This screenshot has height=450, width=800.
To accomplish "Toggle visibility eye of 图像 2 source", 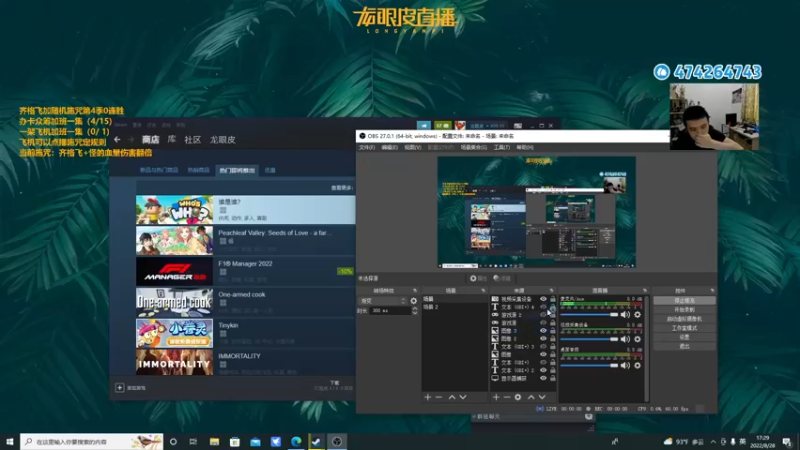I will point(543,338).
